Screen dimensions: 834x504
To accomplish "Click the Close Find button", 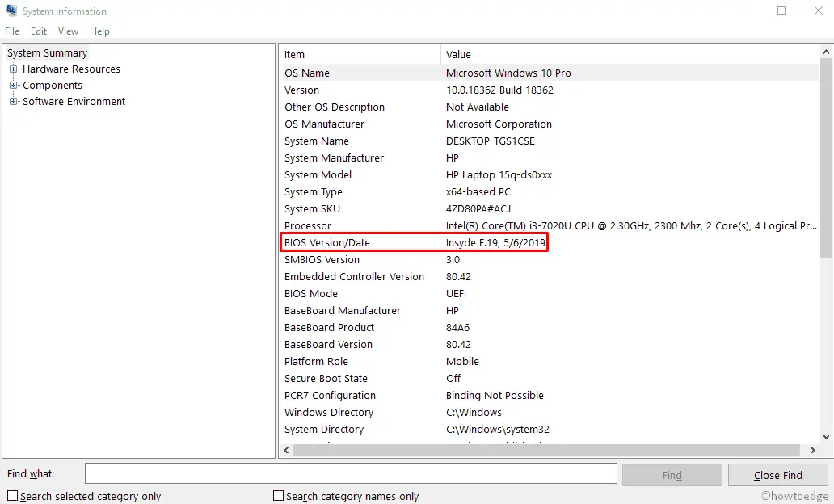I will [x=777, y=475].
